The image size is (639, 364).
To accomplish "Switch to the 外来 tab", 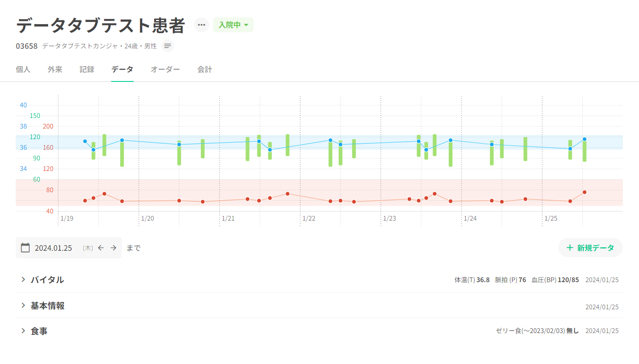I will 55,69.
